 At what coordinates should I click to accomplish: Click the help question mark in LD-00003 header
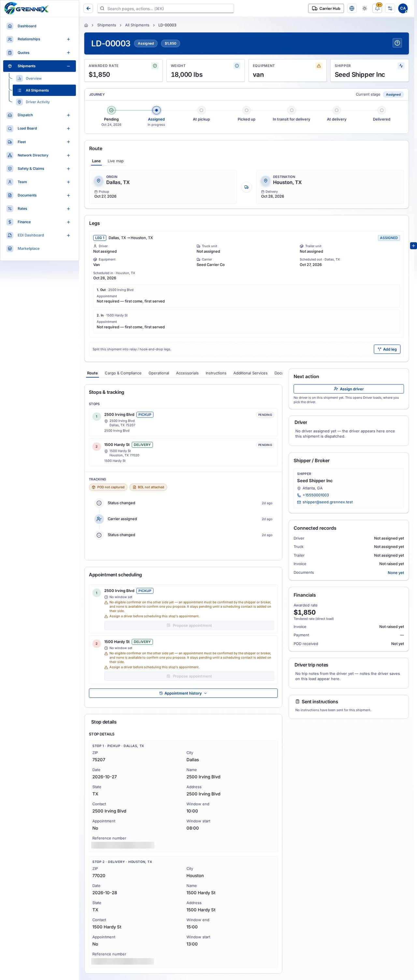pyautogui.click(x=397, y=43)
